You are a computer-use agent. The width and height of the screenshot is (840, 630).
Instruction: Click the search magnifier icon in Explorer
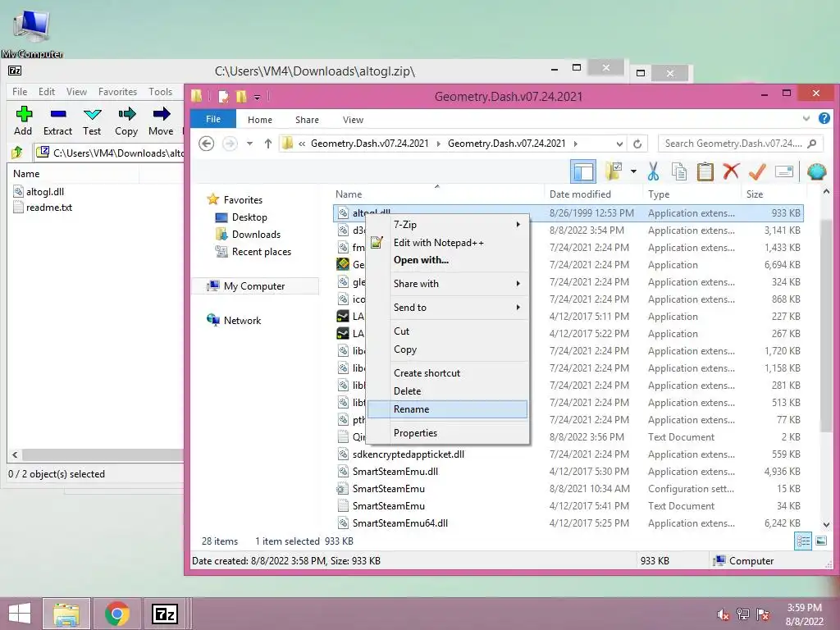pyautogui.click(x=812, y=144)
